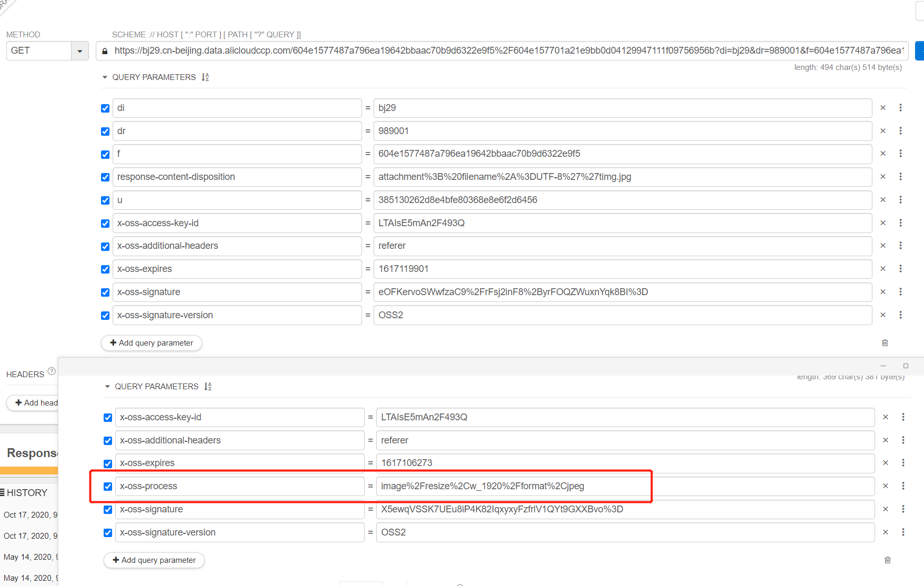Remove the dr parameter using its X icon
Image resolution: width=924 pixels, height=586 pixels.
pyautogui.click(x=883, y=131)
